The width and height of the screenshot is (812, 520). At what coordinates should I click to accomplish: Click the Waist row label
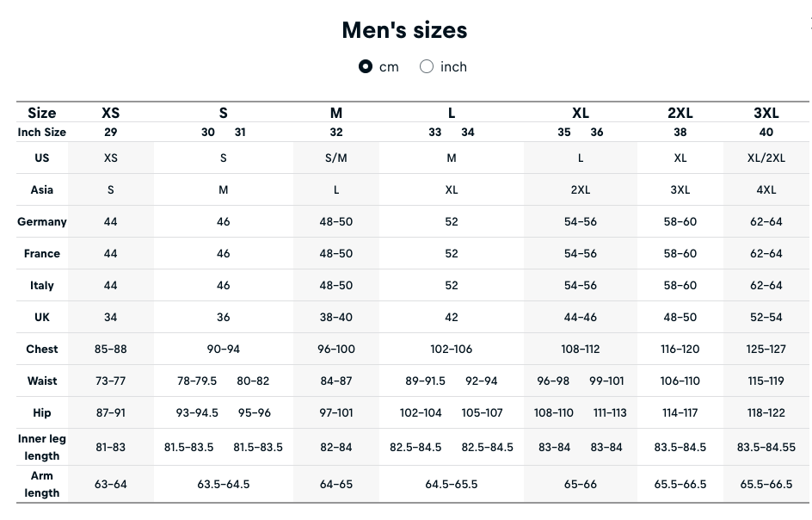pyautogui.click(x=42, y=381)
